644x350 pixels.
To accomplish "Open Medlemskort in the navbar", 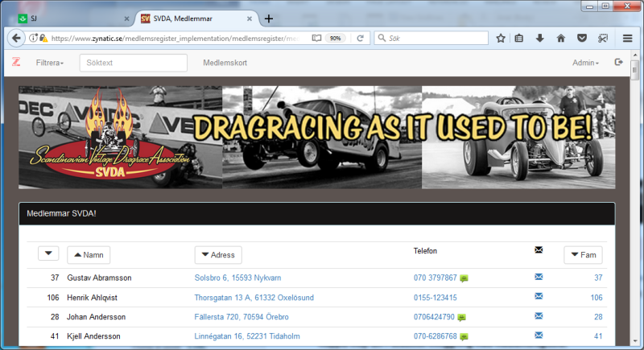I will [x=225, y=63].
